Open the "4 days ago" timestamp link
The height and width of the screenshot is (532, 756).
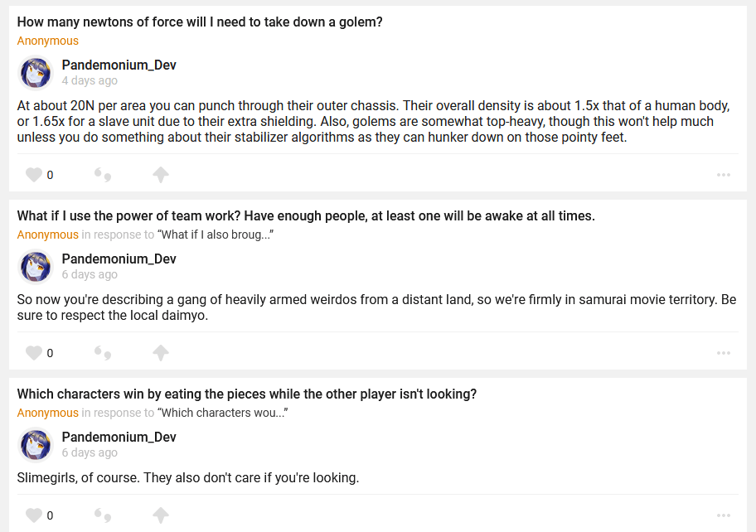coord(90,80)
